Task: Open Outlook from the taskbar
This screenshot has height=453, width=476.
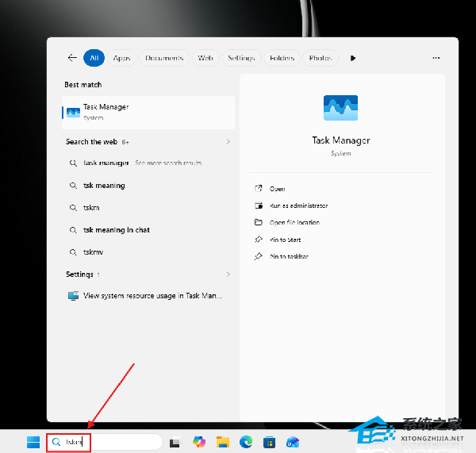Action: coord(293,442)
